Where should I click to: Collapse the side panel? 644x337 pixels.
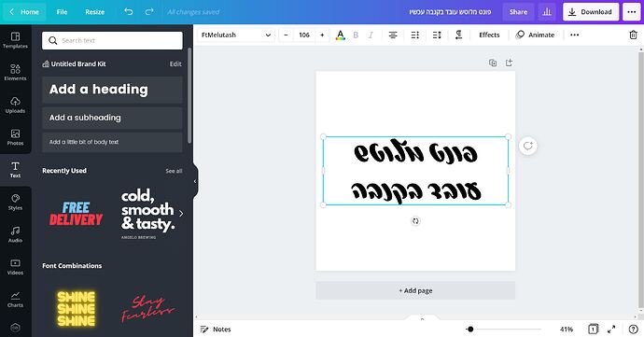195,181
